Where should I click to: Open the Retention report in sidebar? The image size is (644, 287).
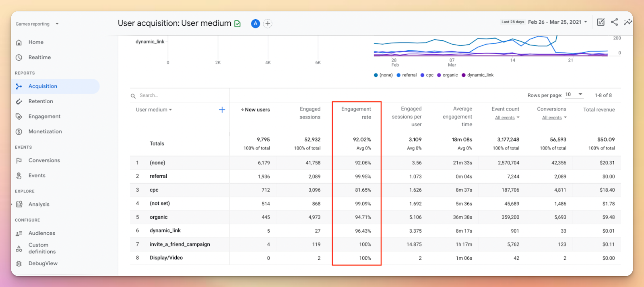[x=41, y=101]
